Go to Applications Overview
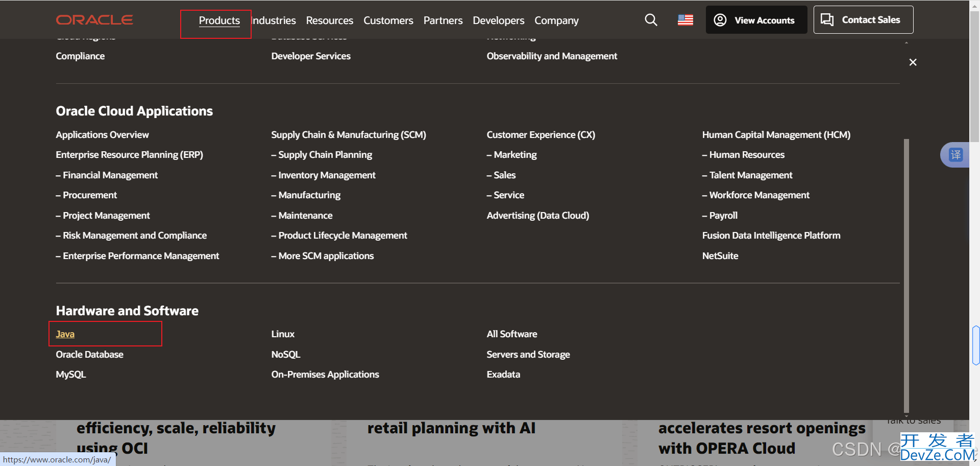The image size is (980, 466). [x=102, y=135]
